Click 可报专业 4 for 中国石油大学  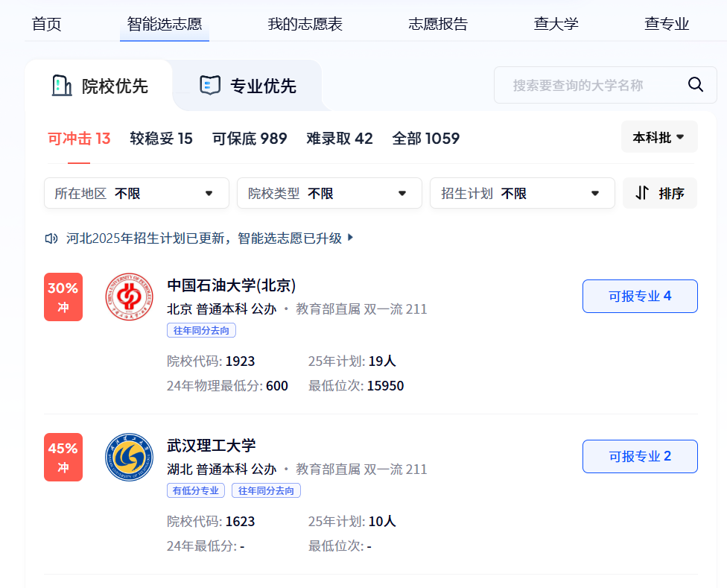click(639, 296)
